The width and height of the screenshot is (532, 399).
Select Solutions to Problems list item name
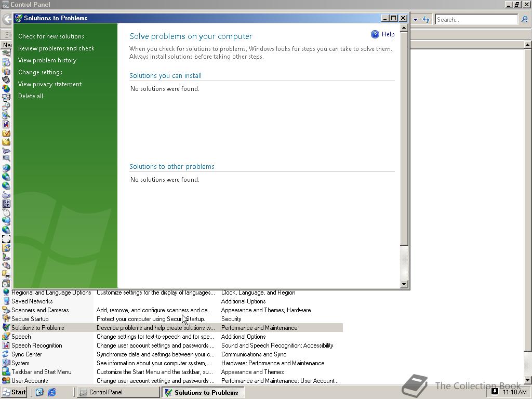click(x=37, y=327)
